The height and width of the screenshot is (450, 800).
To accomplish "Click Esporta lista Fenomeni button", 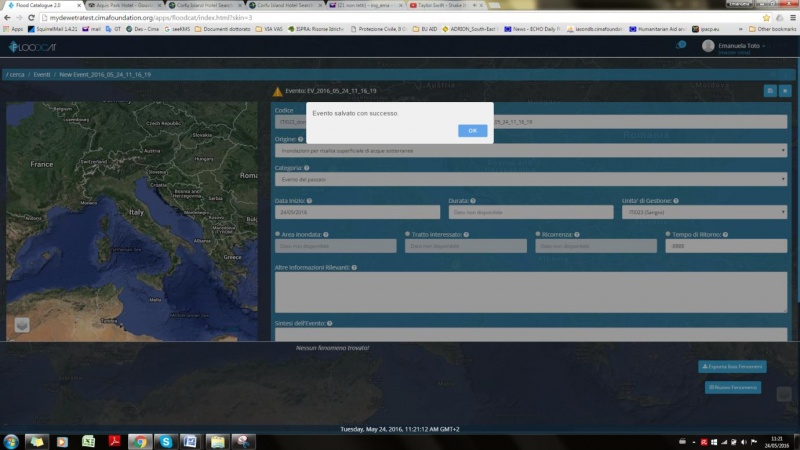I will [732, 366].
